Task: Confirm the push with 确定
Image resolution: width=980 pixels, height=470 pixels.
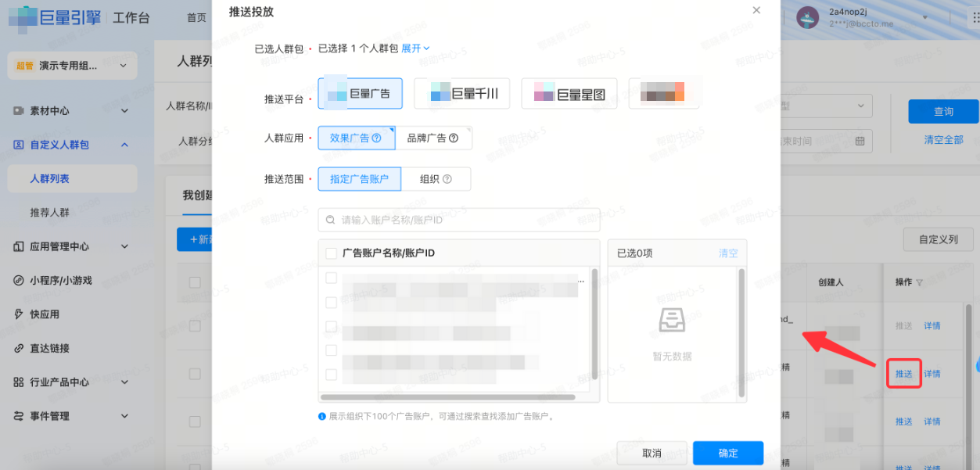Action: pyautogui.click(x=728, y=453)
